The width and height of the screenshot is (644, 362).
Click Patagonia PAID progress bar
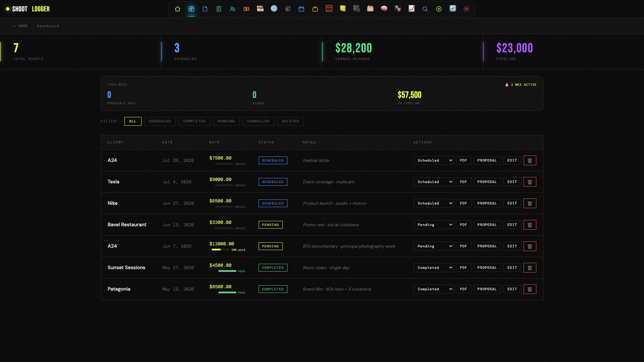click(x=227, y=293)
